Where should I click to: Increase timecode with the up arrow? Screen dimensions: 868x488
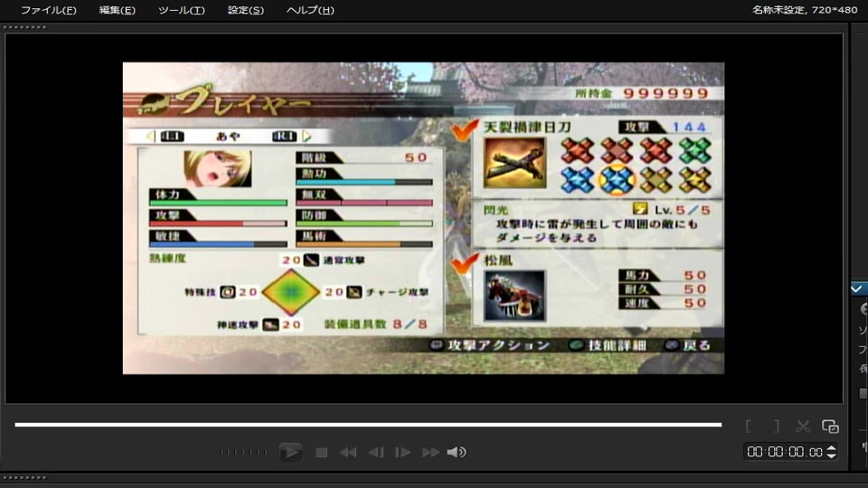point(832,447)
